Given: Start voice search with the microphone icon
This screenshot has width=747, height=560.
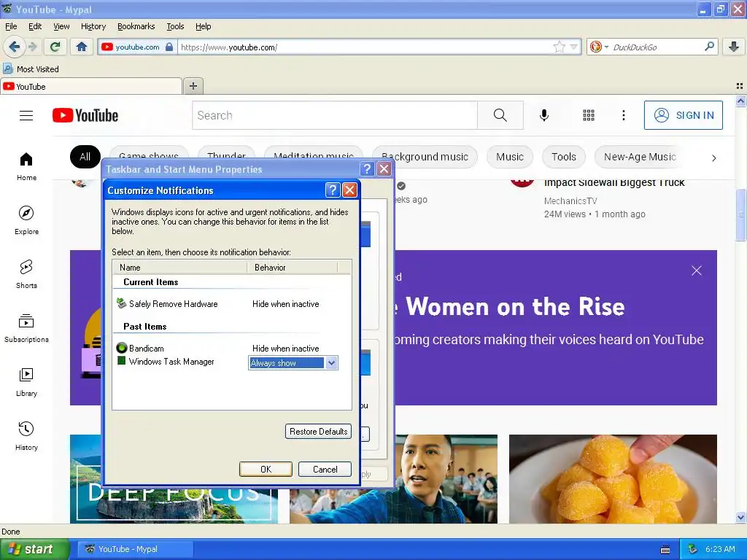Looking at the screenshot, I should point(544,115).
